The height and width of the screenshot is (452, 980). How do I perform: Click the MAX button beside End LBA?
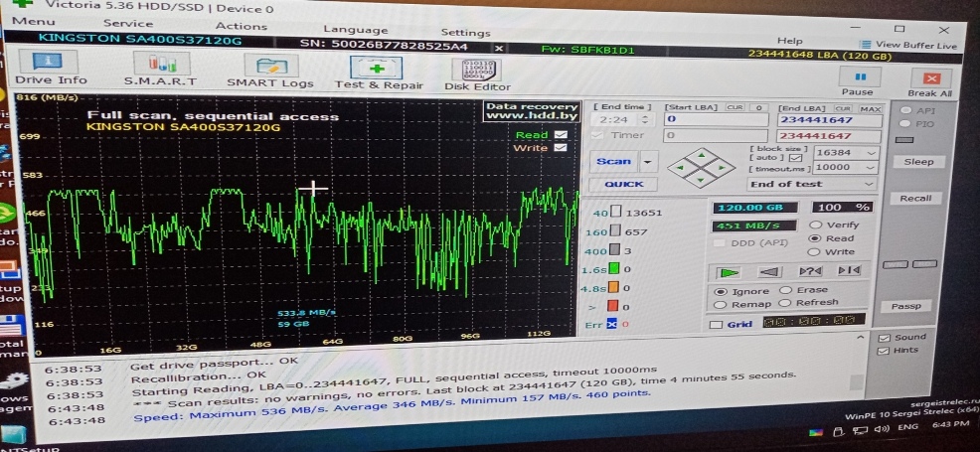pyautogui.click(x=870, y=108)
